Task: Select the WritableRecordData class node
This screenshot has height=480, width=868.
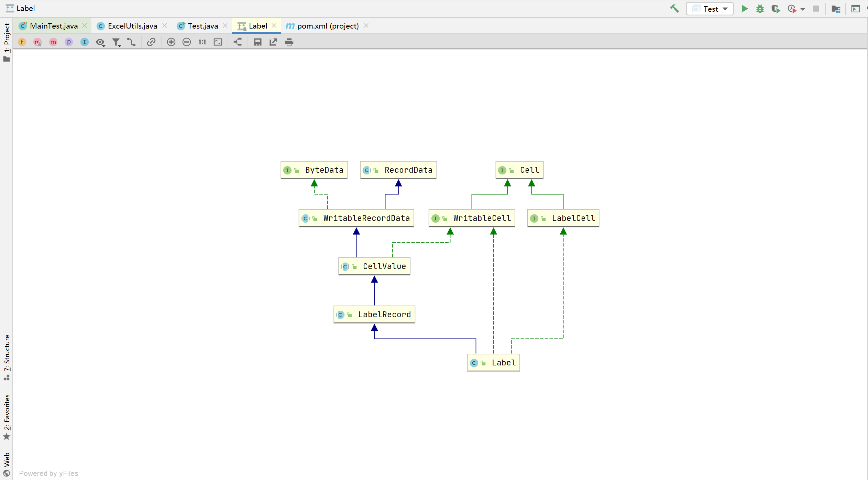Action: pyautogui.click(x=366, y=218)
